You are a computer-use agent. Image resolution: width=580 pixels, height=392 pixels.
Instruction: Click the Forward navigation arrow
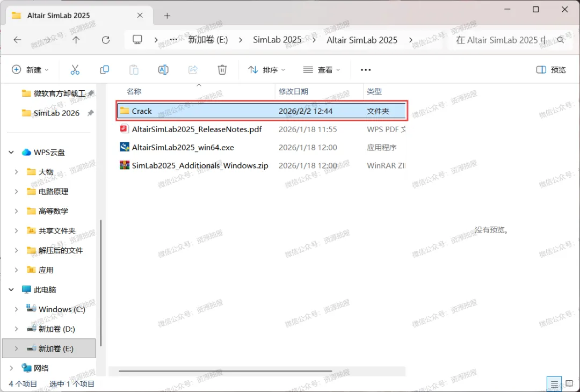pyautogui.click(x=47, y=40)
